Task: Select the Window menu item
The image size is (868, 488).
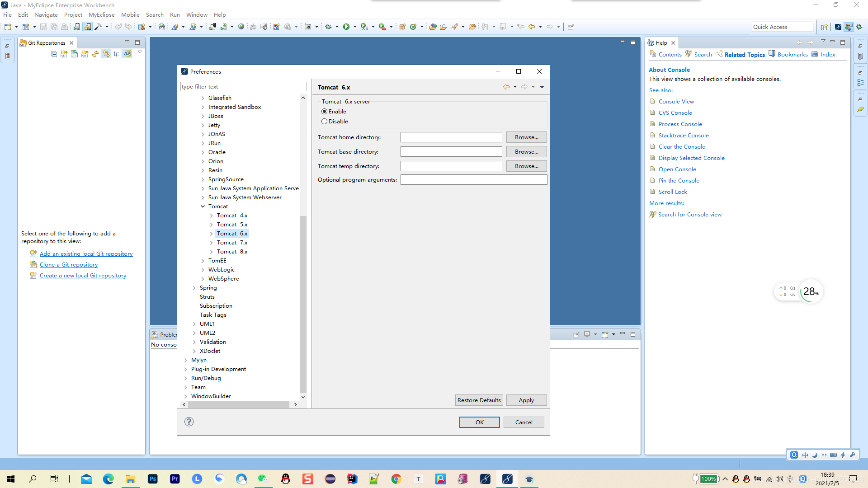Action: (196, 14)
